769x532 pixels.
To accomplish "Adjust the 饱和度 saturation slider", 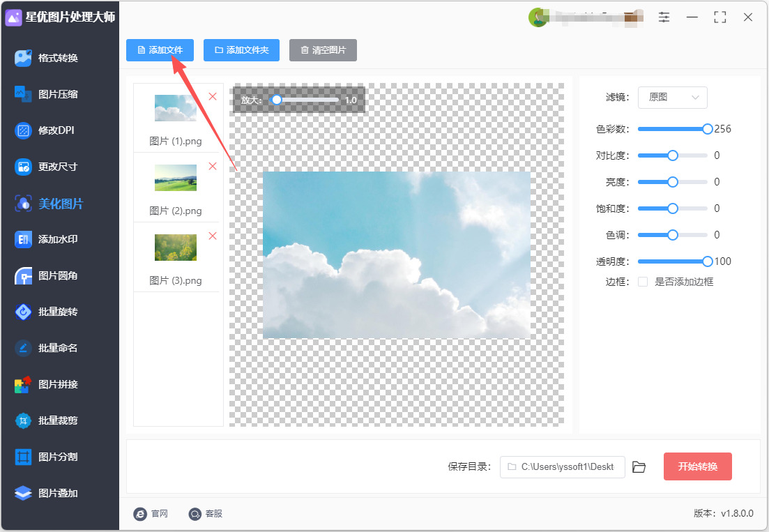I will click(x=672, y=208).
